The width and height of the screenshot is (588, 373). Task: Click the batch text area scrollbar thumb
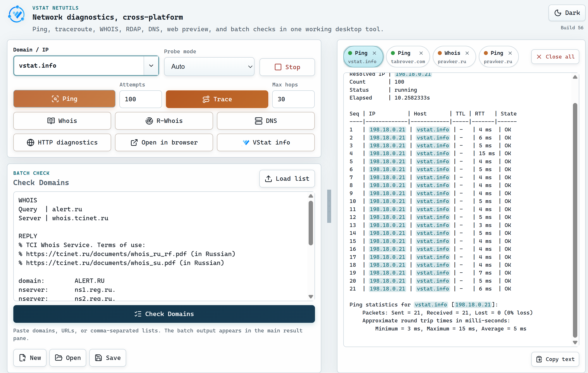[x=311, y=223]
